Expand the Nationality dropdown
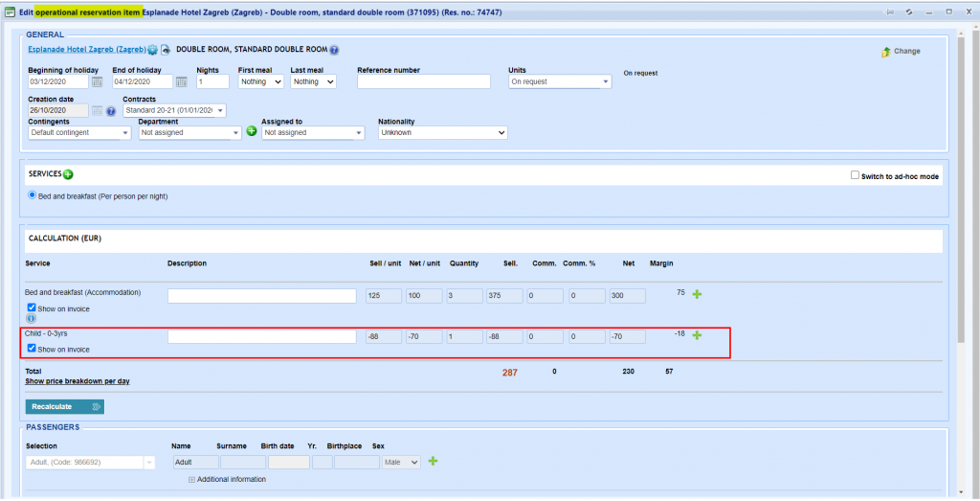The image size is (980, 501). point(442,133)
